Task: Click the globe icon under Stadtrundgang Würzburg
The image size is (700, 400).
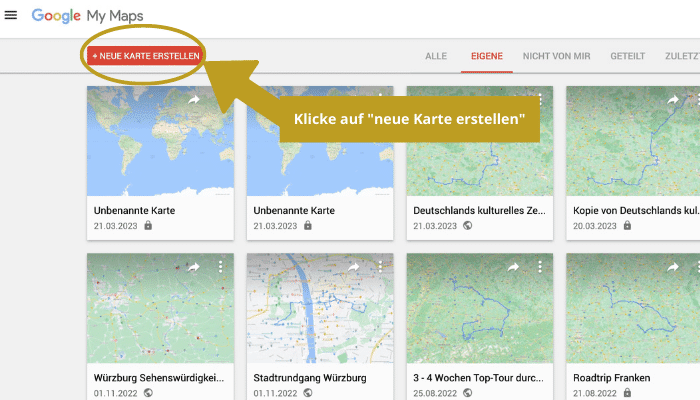Action: pos(308,393)
